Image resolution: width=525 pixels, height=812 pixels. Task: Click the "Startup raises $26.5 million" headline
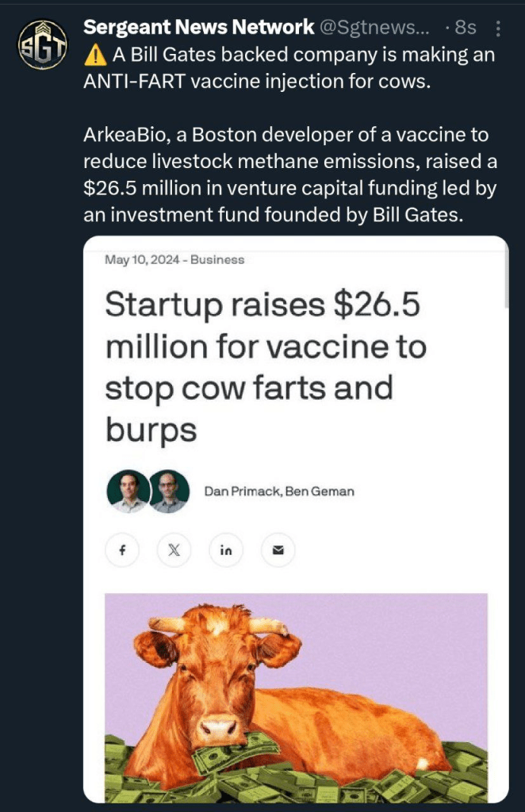coord(266,367)
